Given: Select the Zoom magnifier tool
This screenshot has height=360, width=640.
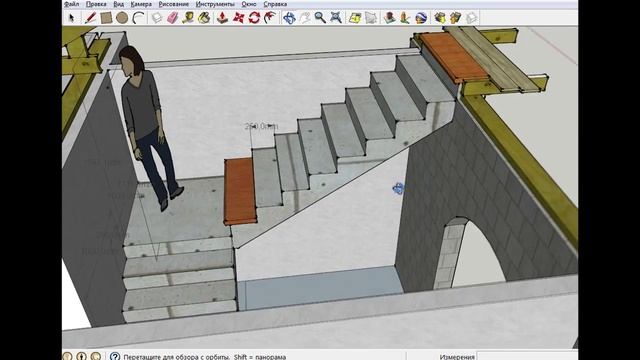Looking at the screenshot, I should tap(320, 18).
